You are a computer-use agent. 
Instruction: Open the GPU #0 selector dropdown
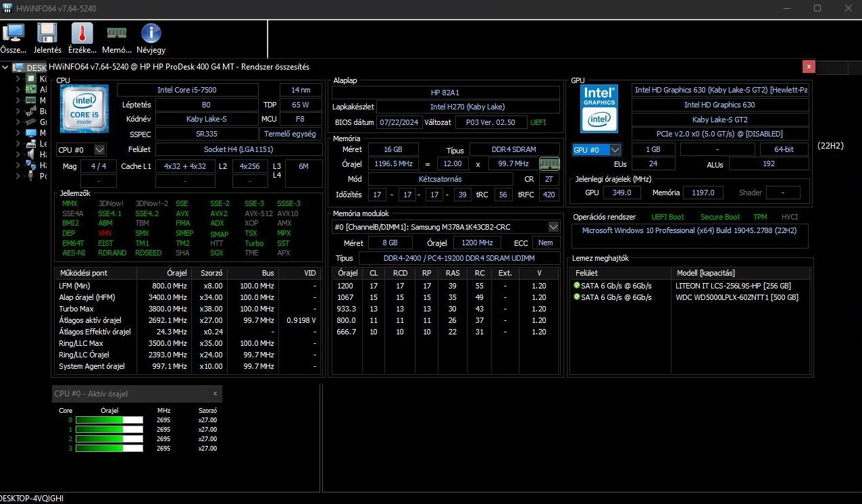click(x=597, y=150)
